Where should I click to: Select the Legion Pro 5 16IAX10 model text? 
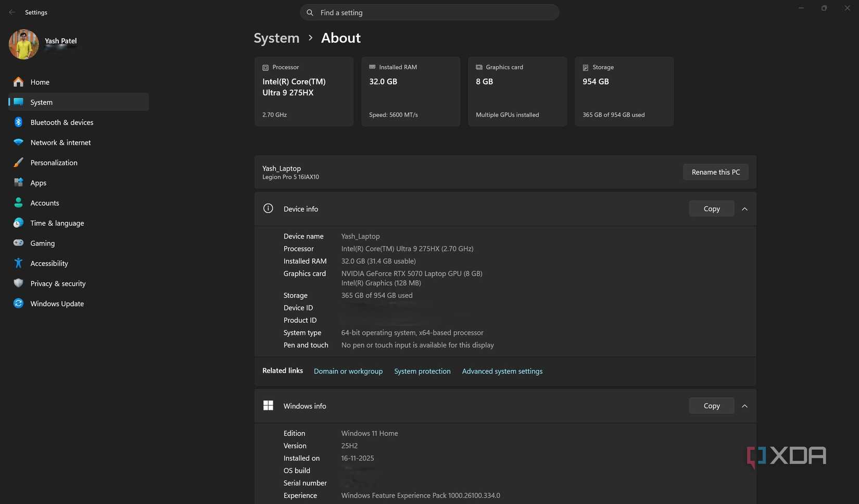pos(290,177)
